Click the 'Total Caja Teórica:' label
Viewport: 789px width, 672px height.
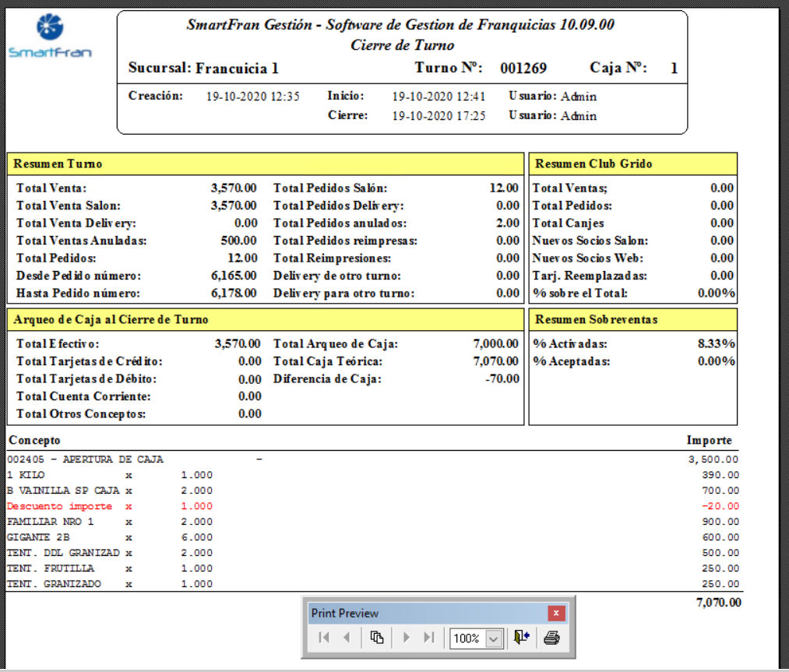[328, 361]
